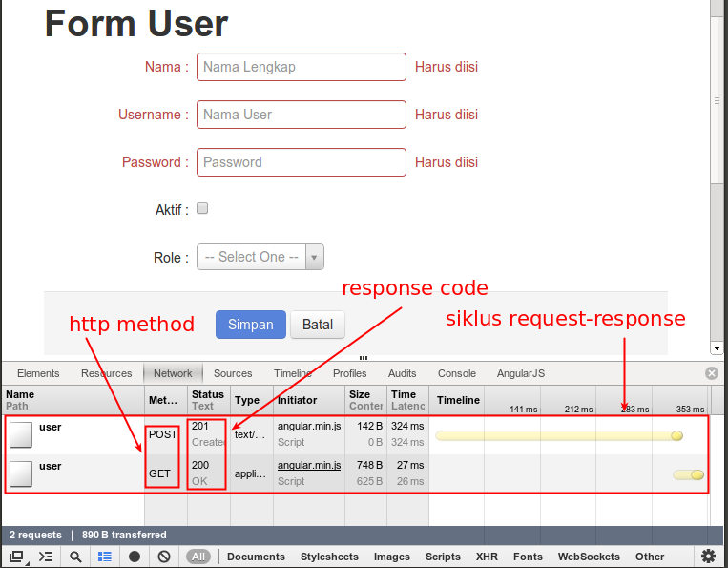Switch to the Console tab
Screen dimensions: 728x568
457,373
